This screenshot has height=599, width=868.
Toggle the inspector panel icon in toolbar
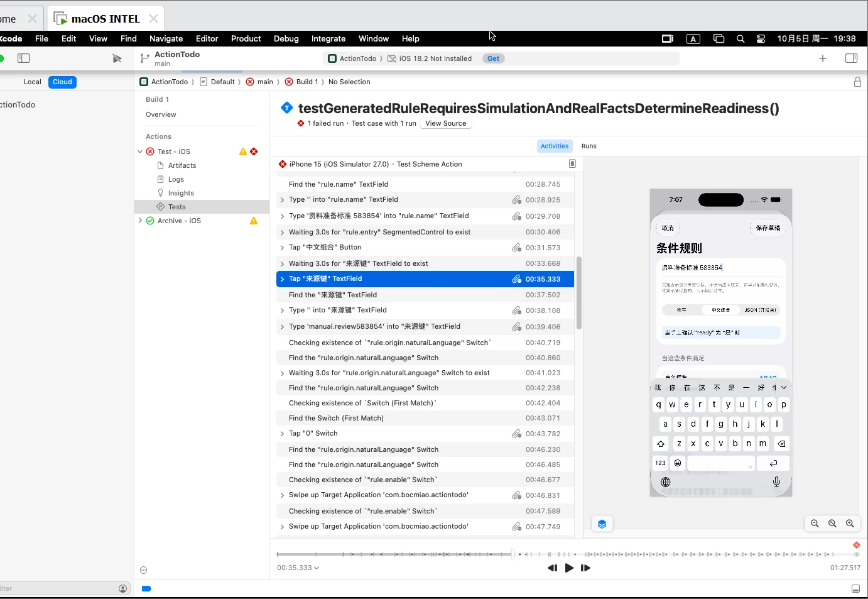[851, 58]
